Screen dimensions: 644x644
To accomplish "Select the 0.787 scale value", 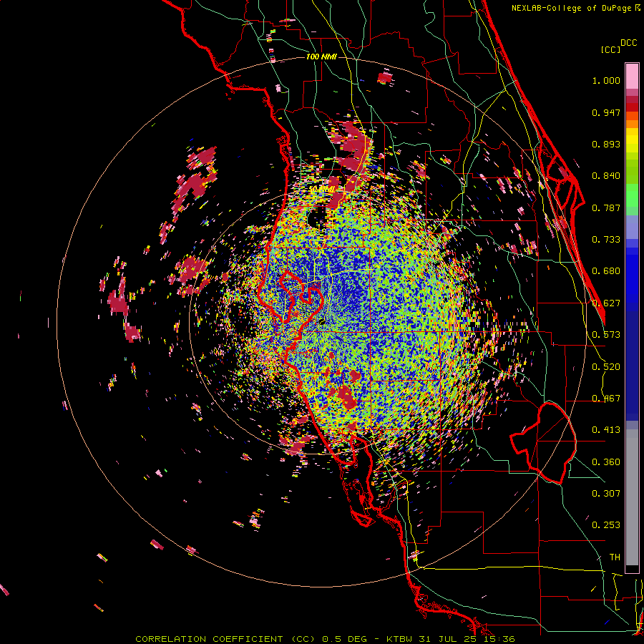I will [x=606, y=208].
